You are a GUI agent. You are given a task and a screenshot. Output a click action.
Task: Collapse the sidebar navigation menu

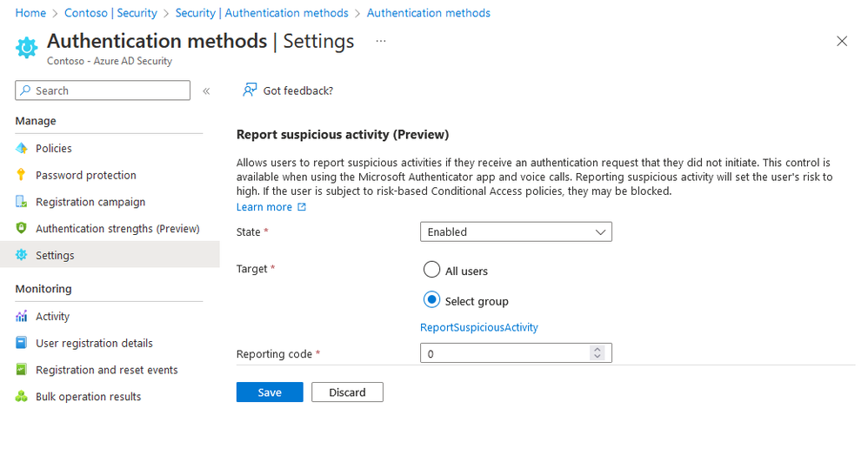pyautogui.click(x=206, y=91)
